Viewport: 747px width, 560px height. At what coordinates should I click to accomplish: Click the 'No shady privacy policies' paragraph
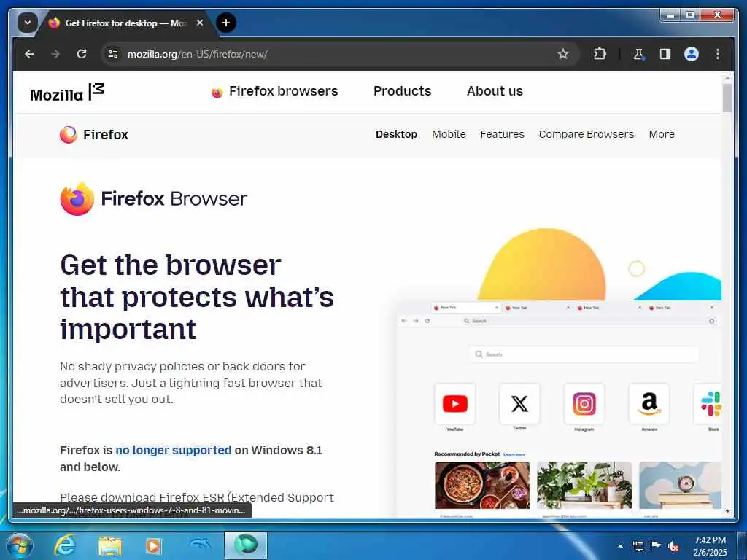[x=191, y=383]
